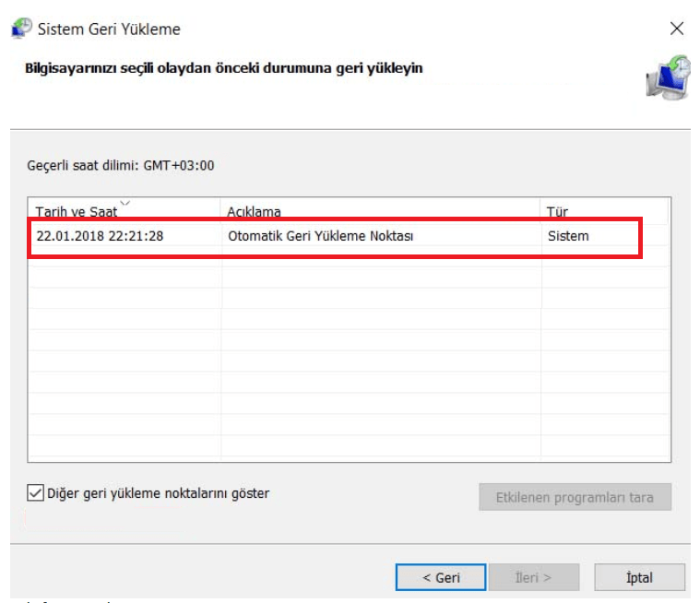
Task: Toggle Diğer geri yükleme noktalarını göster checkbox
Action: (x=35, y=493)
